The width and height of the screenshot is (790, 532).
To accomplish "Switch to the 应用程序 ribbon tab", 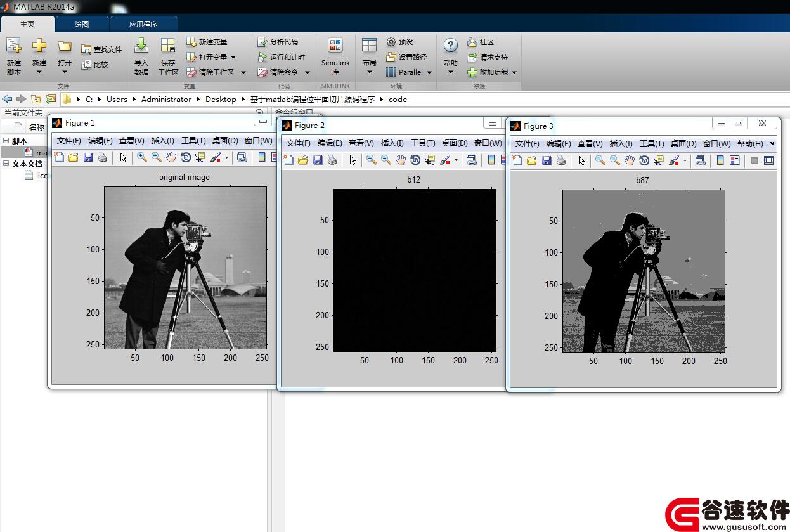I will [x=143, y=24].
